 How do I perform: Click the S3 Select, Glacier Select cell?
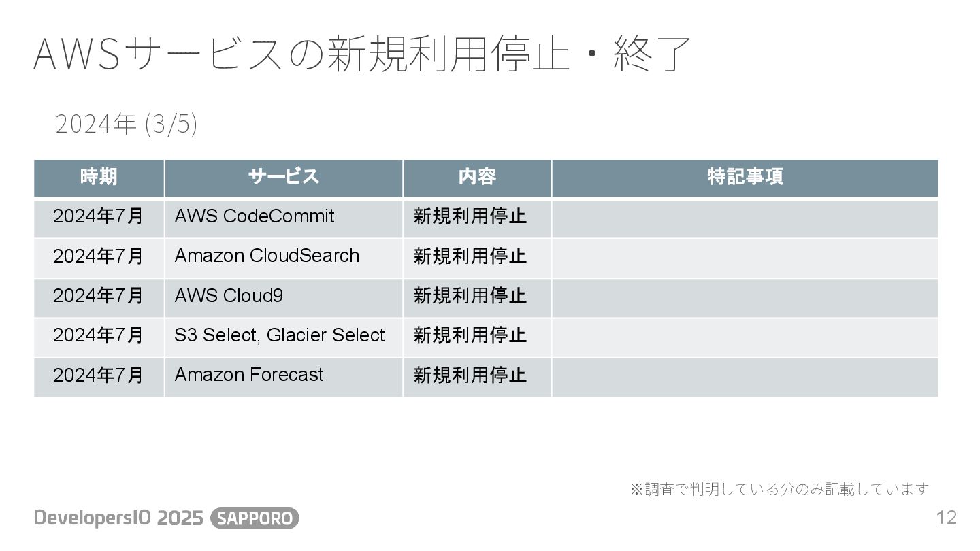tap(284, 337)
